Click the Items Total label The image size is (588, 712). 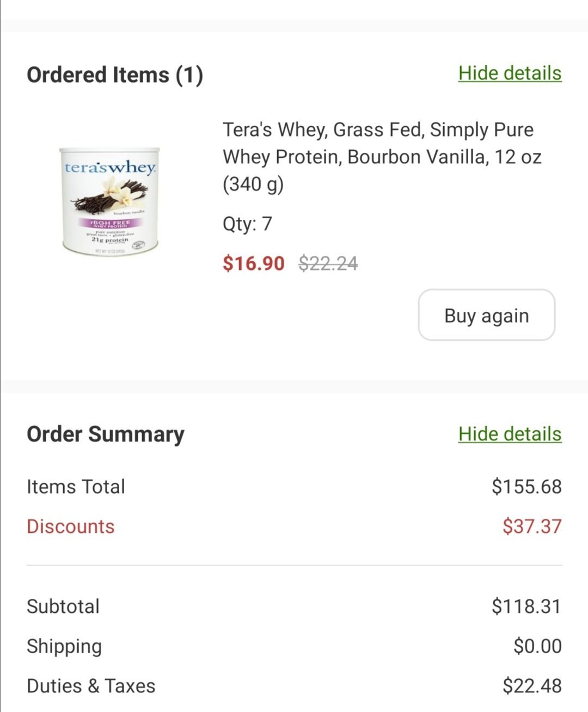[x=76, y=487]
